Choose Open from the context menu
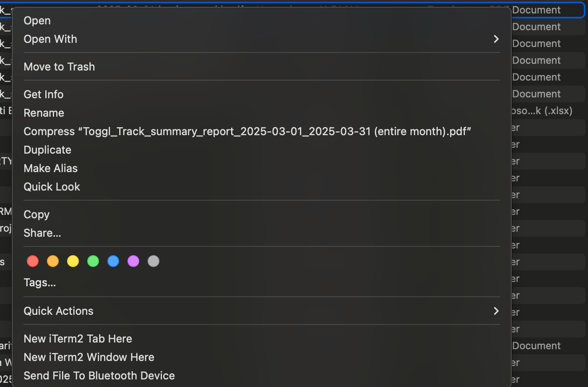The width and height of the screenshot is (588, 387). click(x=262, y=21)
